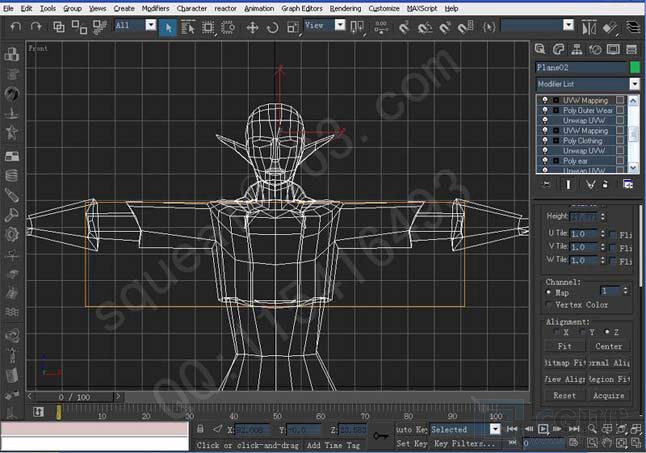Open the Modifier List dropdown
The height and width of the screenshot is (453, 646).
point(634,84)
